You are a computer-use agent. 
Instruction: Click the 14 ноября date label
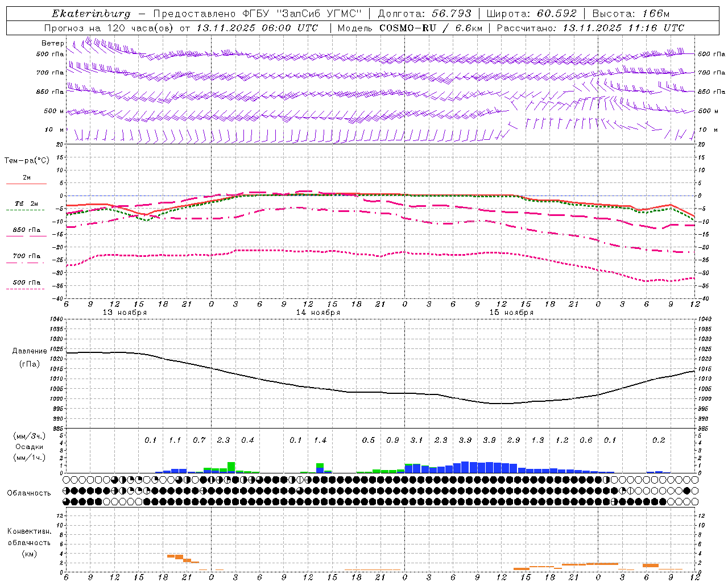[x=318, y=313]
